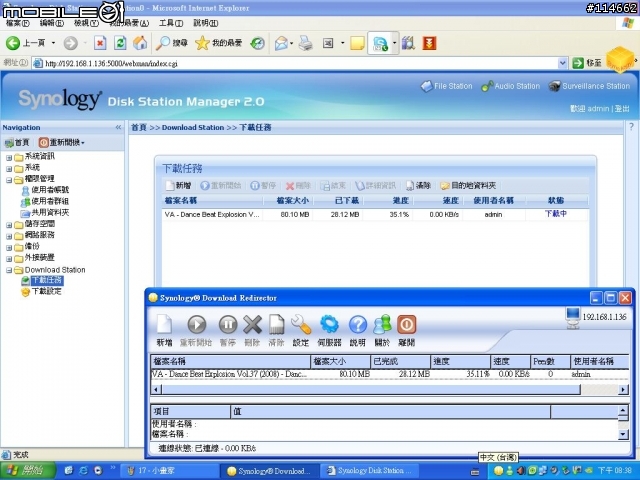The image size is (640, 480).
Task: Click the IE Refresh button
Action: tap(120, 43)
